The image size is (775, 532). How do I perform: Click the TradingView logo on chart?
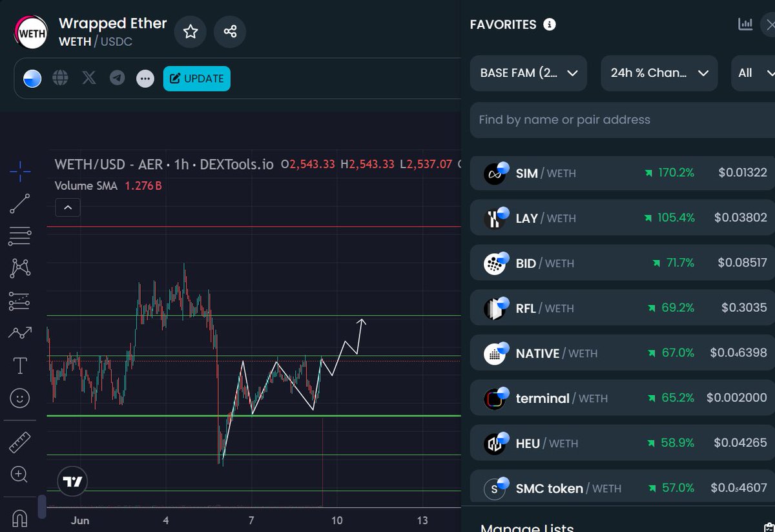coord(72,481)
